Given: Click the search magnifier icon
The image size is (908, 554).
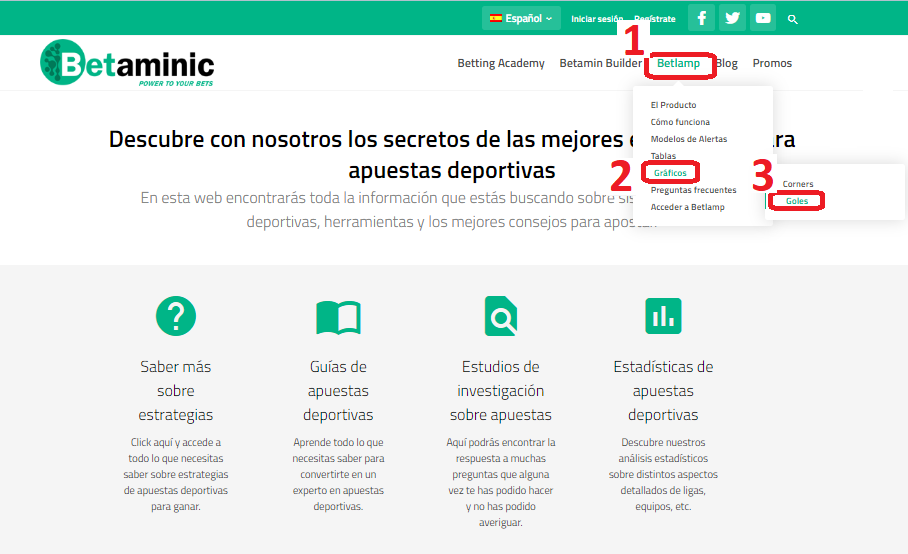Looking at the screenshot, I should point(793,19).
